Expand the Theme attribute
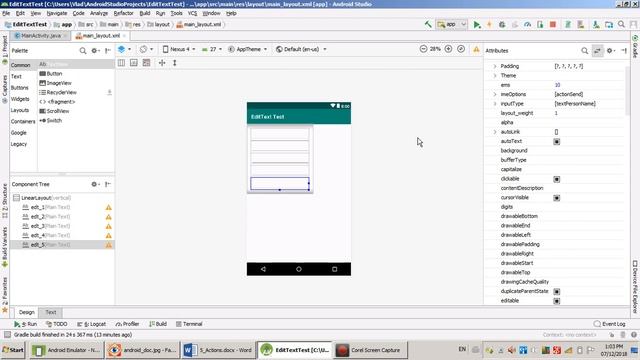 (x=495, y=76)
